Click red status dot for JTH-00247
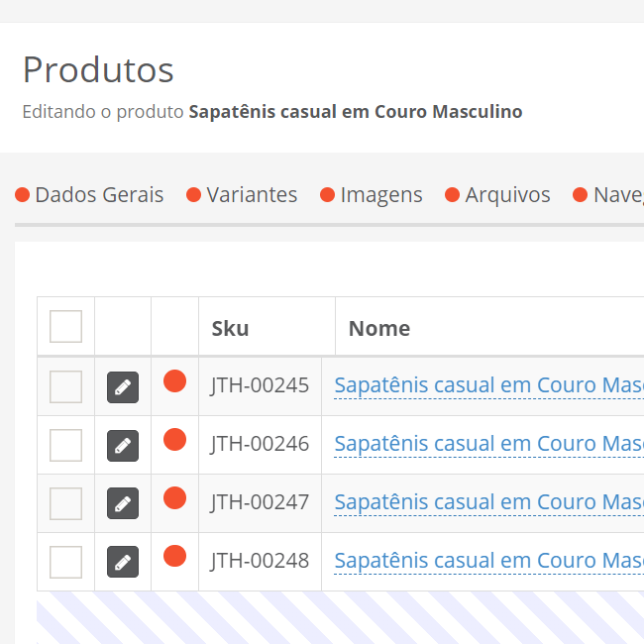644x644 pixels. pos(174,498)
